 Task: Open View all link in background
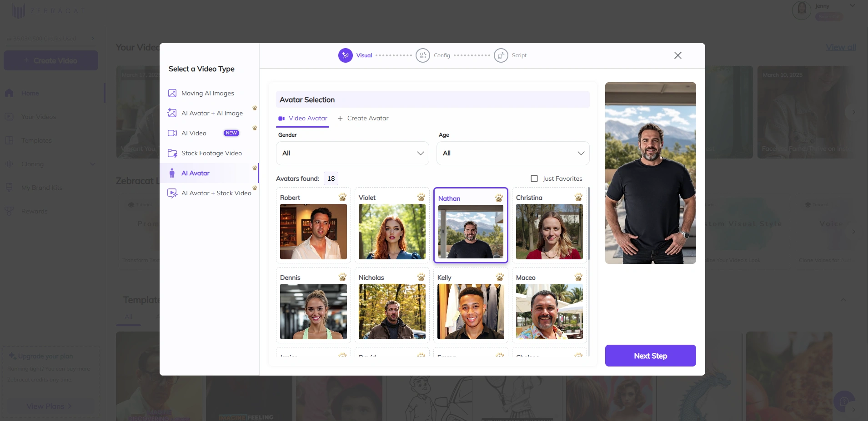841,47
